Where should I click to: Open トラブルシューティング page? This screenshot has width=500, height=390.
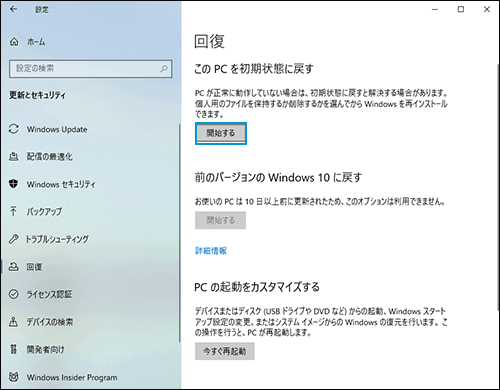57,239
